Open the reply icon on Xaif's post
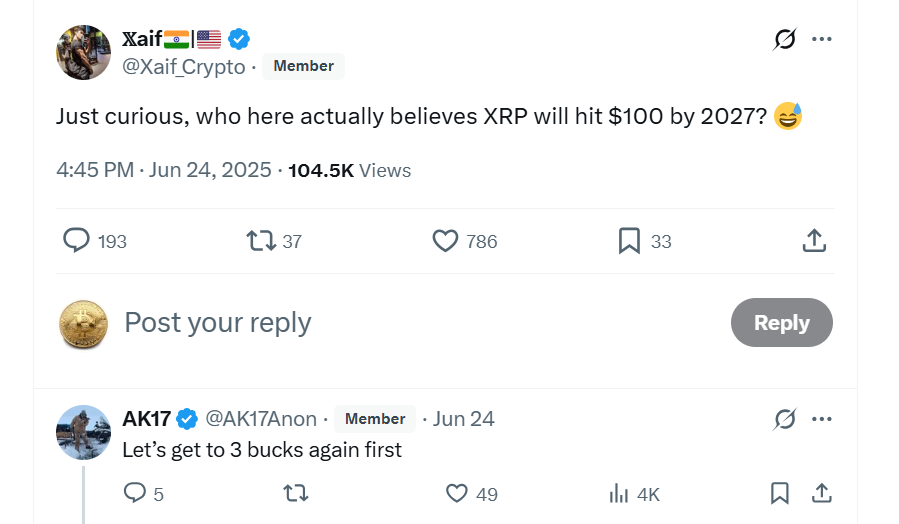899x524 pixels. [x=77, y=241]
